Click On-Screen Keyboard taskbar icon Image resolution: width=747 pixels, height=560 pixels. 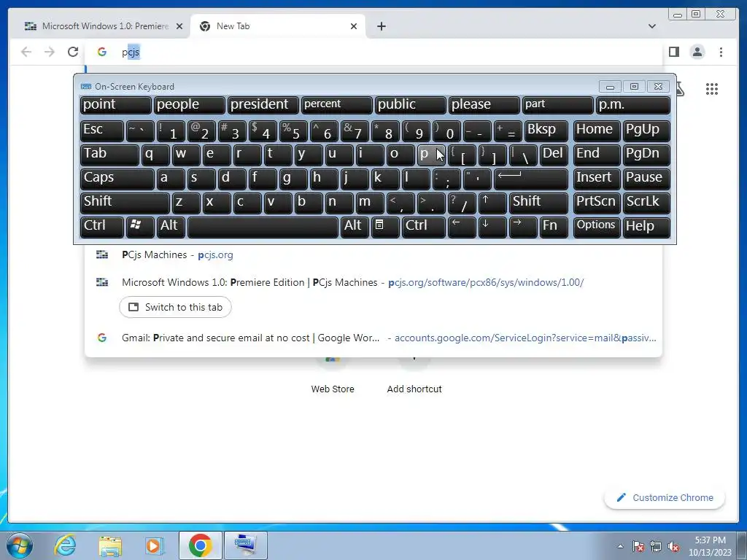coord(246,545)
